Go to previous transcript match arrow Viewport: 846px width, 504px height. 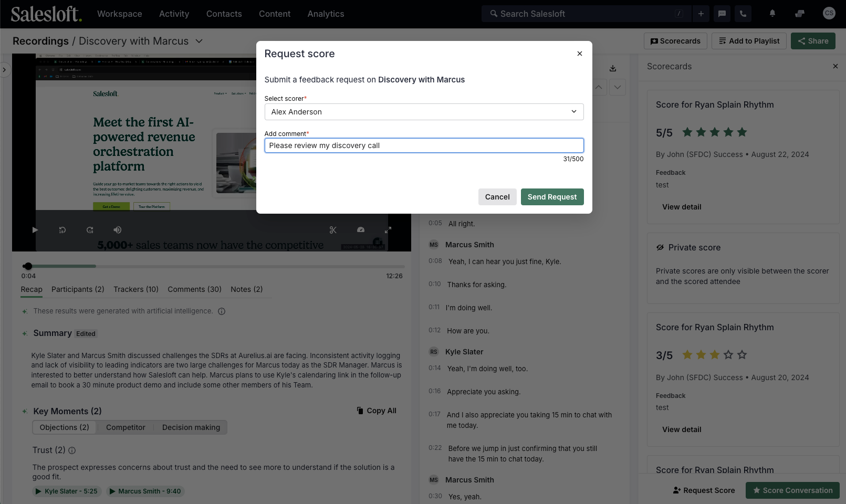pyautogui.click(x=599, y=87)
